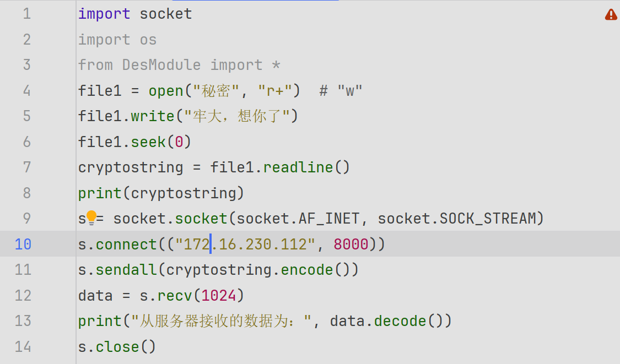Click the s.close() call
Image resolution: width=620 pixels, height=364 pixels.
point(117,346)
